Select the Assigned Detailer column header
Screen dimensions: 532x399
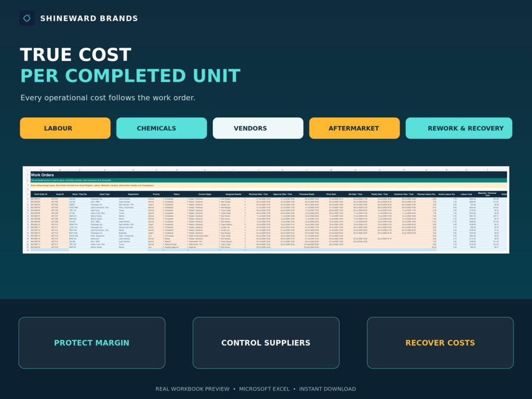coord(233,194)
